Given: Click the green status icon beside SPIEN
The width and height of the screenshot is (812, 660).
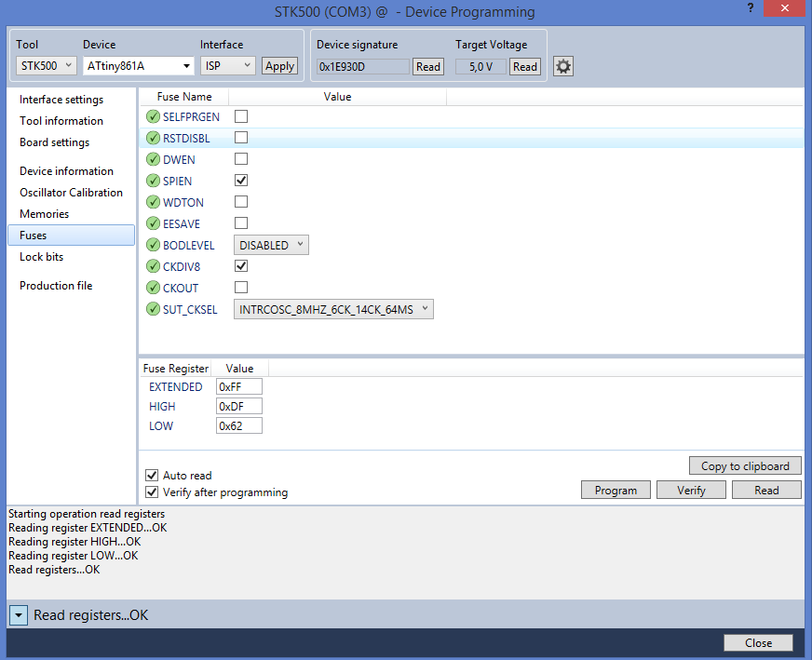Looking at the screenshot, I should tap(153, 181).
